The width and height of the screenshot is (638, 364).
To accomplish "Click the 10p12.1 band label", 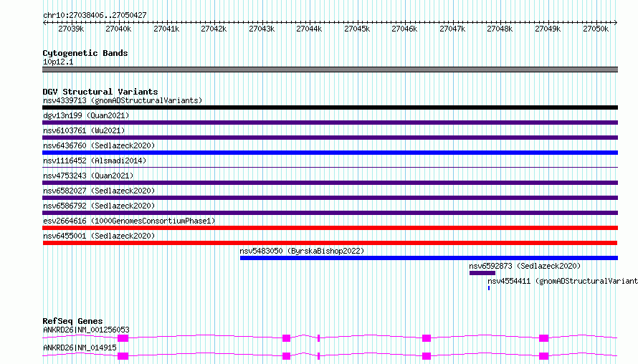I will (58, 62).
